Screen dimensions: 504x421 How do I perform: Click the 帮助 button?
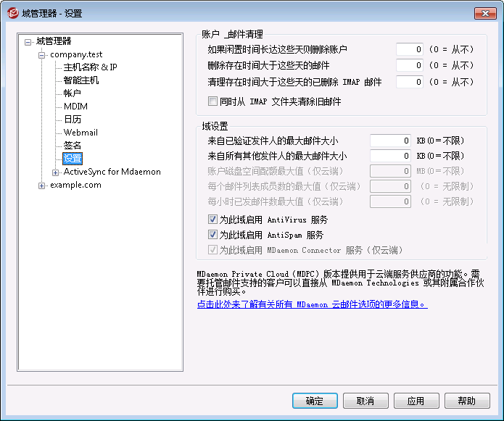pos(467,401)
